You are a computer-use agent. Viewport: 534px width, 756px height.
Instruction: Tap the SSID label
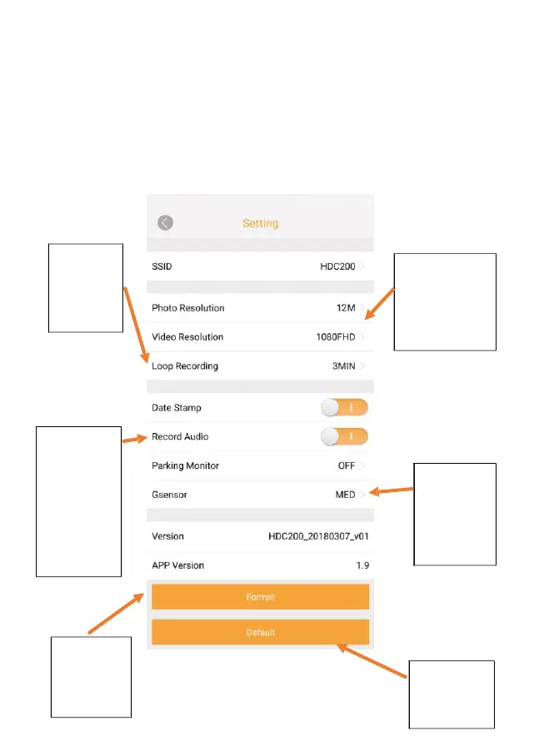tap(162, 266)
